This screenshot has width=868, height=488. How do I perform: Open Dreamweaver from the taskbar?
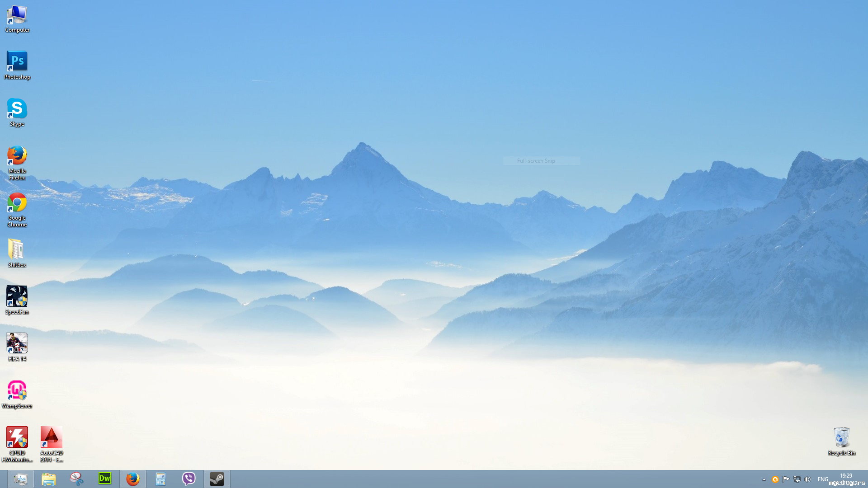click(105, 479)
